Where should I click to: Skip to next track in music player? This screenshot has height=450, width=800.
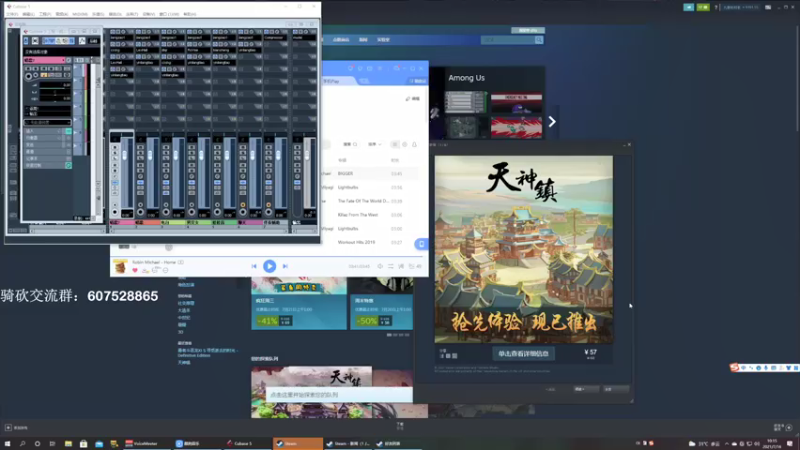(x=285, y=266)
